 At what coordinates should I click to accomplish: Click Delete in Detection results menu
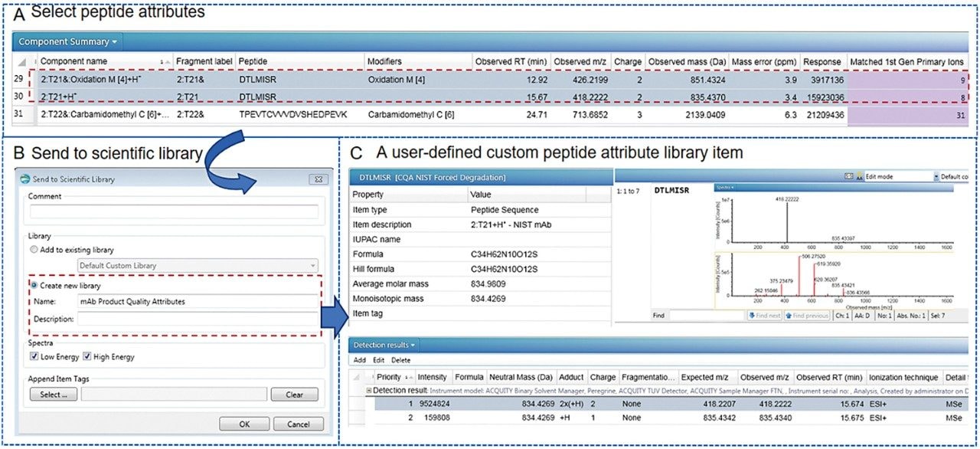(401, 360)
